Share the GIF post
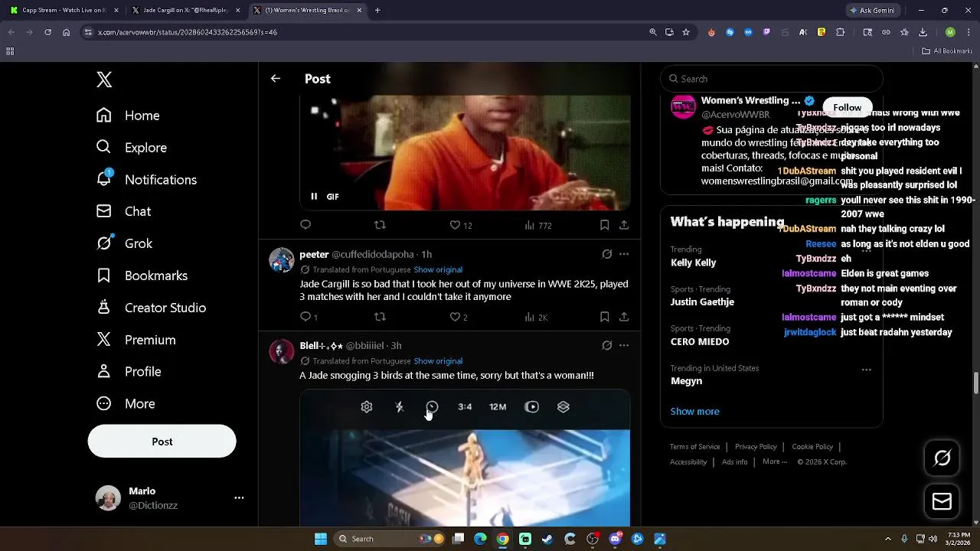Image resolution: width=980 pixels, height=551 pixels. tap(624, 225)
